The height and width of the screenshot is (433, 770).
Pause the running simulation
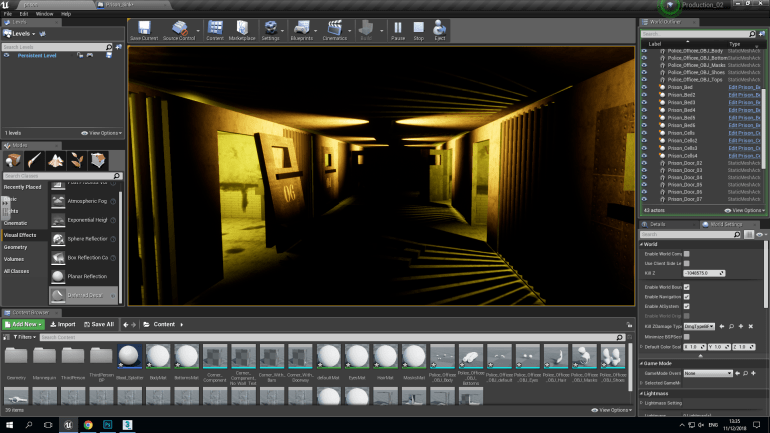tap(398, 28)
